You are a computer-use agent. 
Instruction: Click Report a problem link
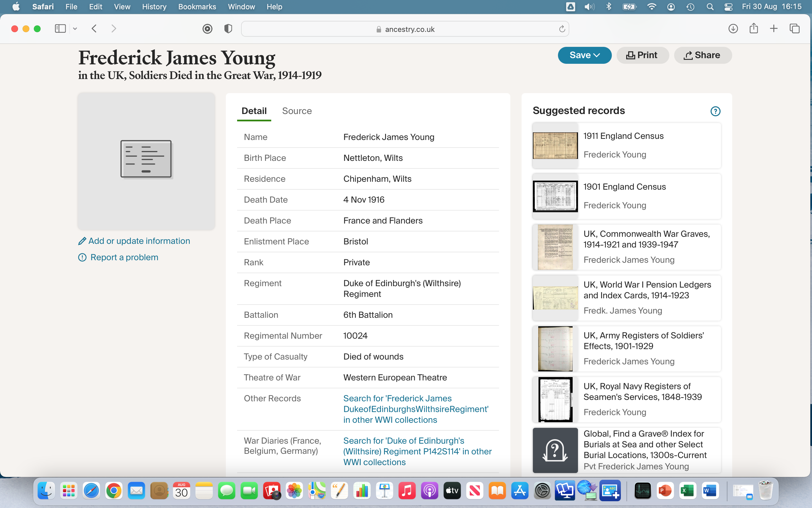pyautogui.click(x=118, y=257)
